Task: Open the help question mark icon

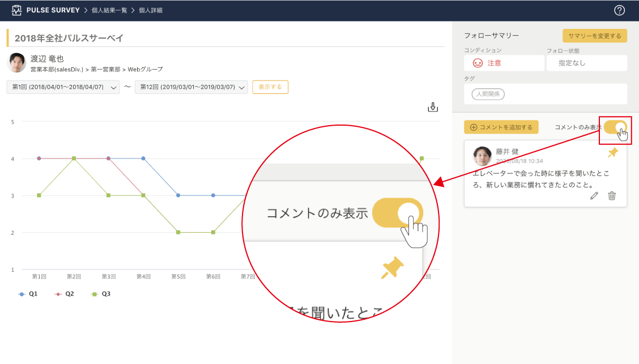Action: pos(619,10)
